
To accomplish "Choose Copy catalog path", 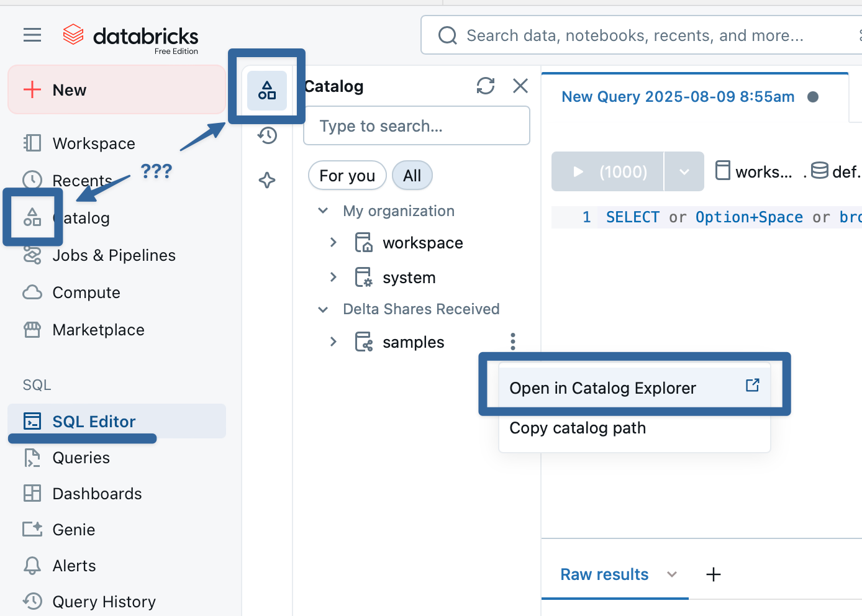I will coord(634,428).
